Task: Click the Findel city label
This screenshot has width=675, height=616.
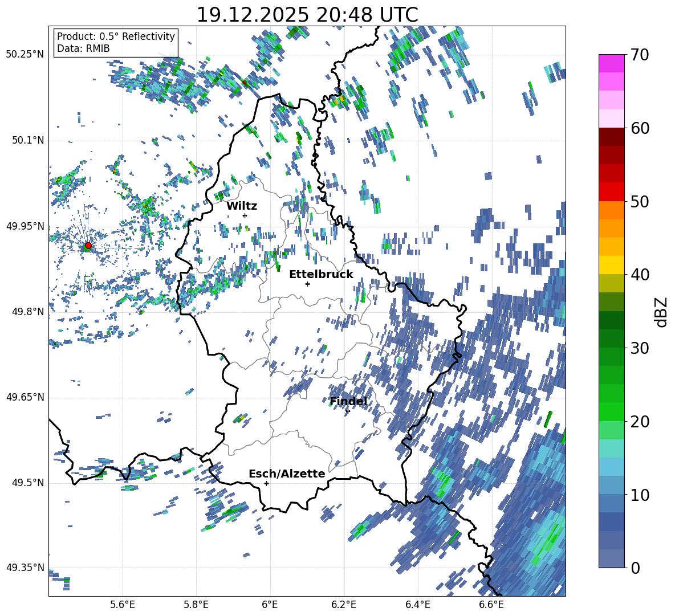Action: click(x=348, y=401)
